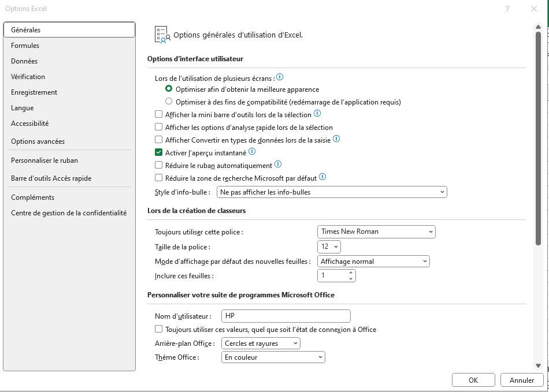Open the font size 12 dropdown

[x=329, y=247]
